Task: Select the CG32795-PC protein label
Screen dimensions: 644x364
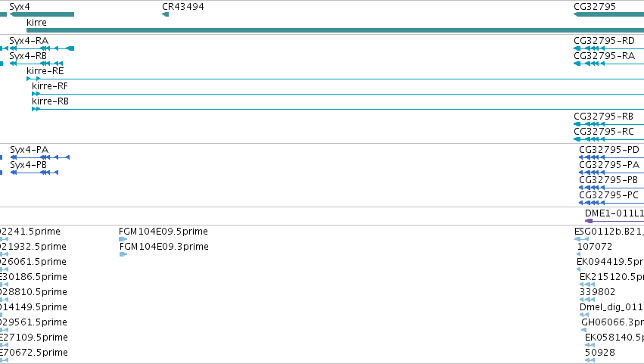Action: tap(608, 195)
